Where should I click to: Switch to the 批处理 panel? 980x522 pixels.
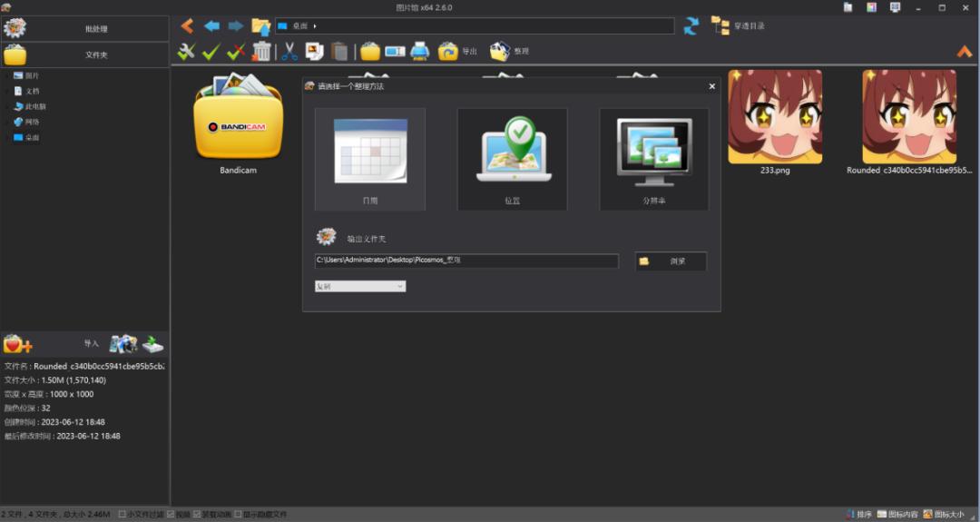click(84, 28)
